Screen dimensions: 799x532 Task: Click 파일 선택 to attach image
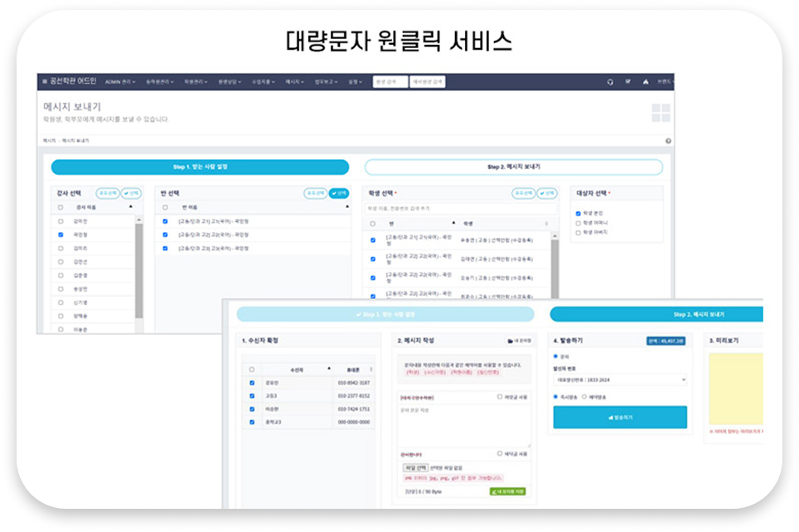pyautogui.click(x=415, y=468)
